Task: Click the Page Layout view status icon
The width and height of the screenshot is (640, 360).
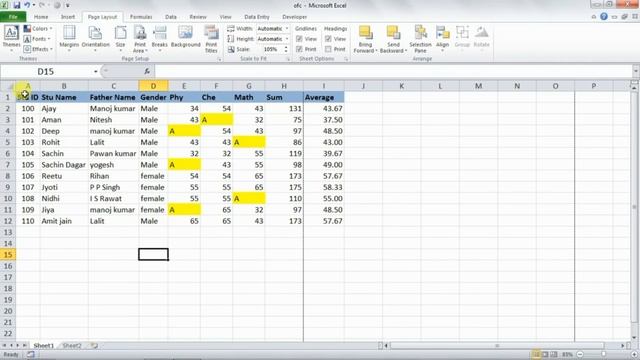Action: (545, 355)
